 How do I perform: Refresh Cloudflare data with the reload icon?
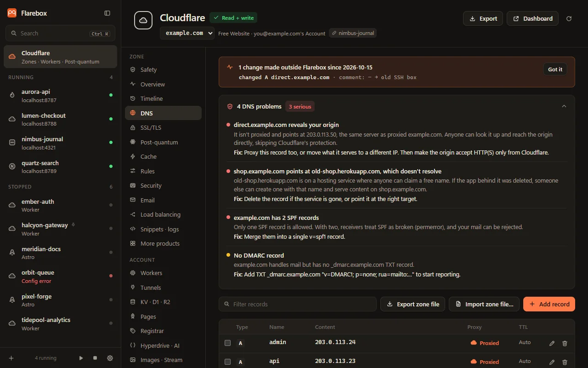coord(569,18)
